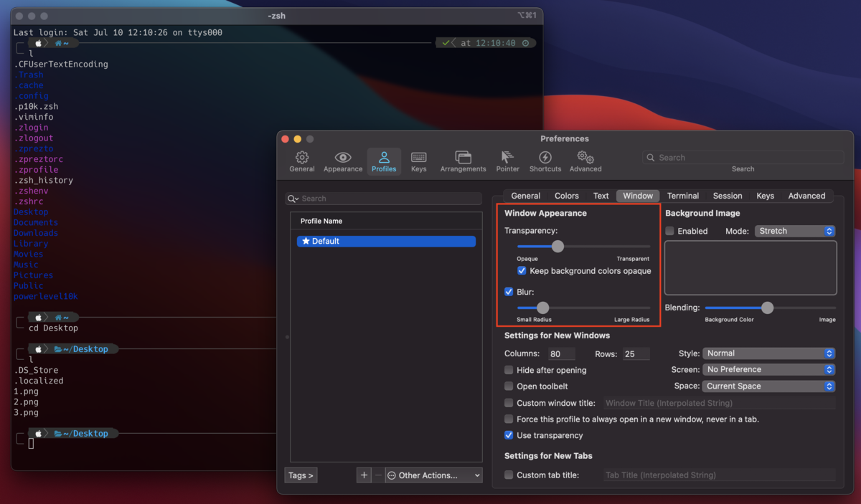861x504 pixels.
Task: Open the Space Current Space dropdown
Action: click(769, 386)
